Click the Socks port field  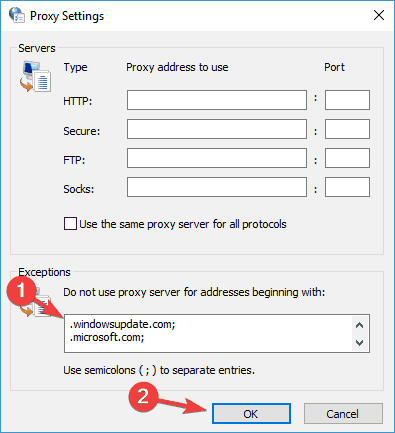[x=347, y=187]
